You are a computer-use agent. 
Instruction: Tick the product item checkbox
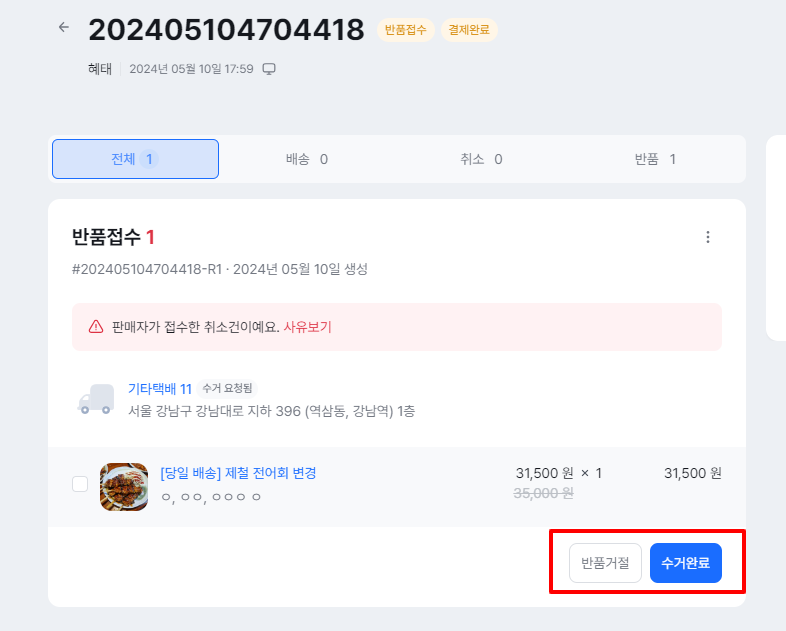pos(80,484)
